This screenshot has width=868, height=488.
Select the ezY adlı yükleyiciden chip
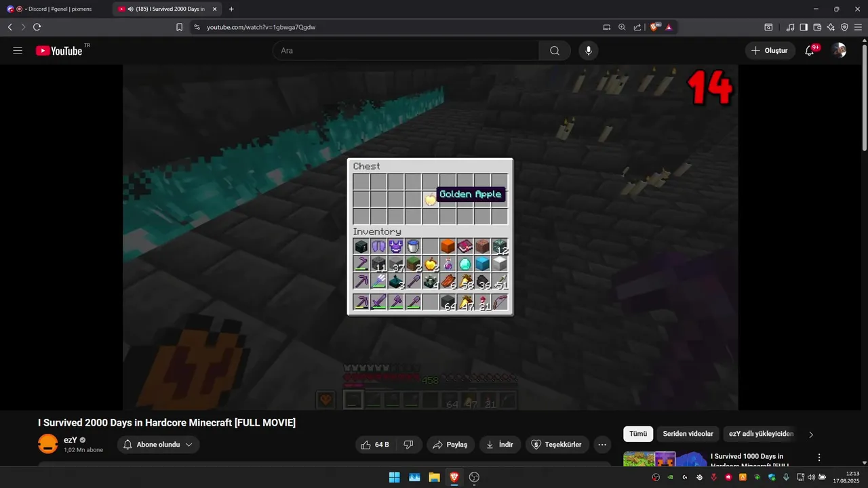coord(761,434)
